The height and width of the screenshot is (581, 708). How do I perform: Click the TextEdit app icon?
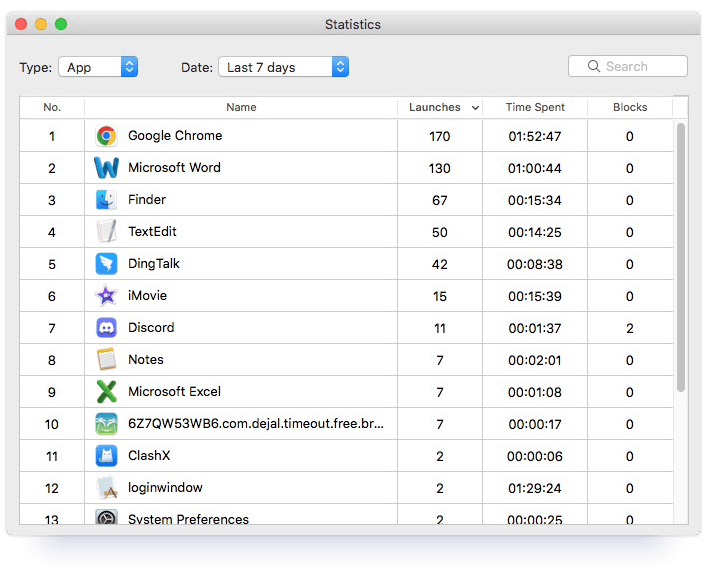click(x=107, y=232)
